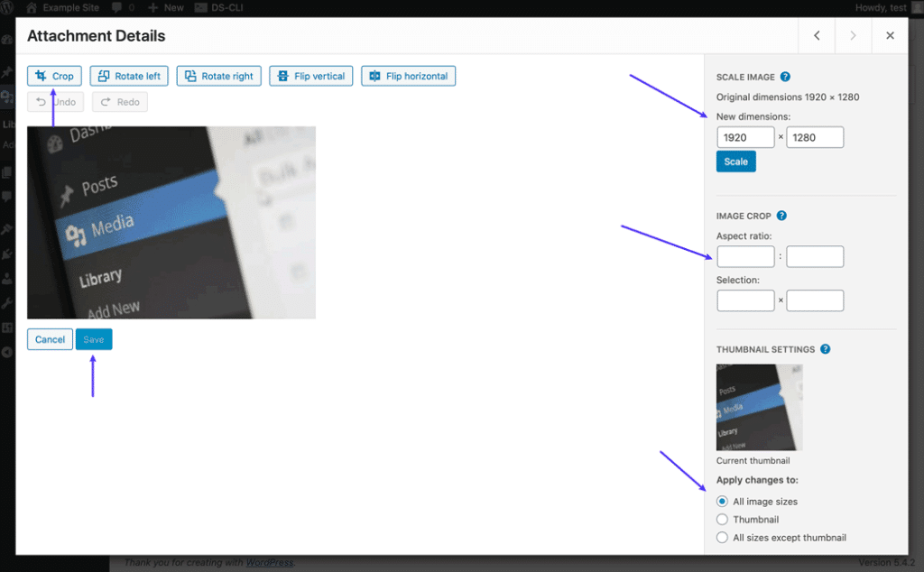Navigate to the previous attachment
This screenshot has height=572, width=924.
click(x=816, y=35)
